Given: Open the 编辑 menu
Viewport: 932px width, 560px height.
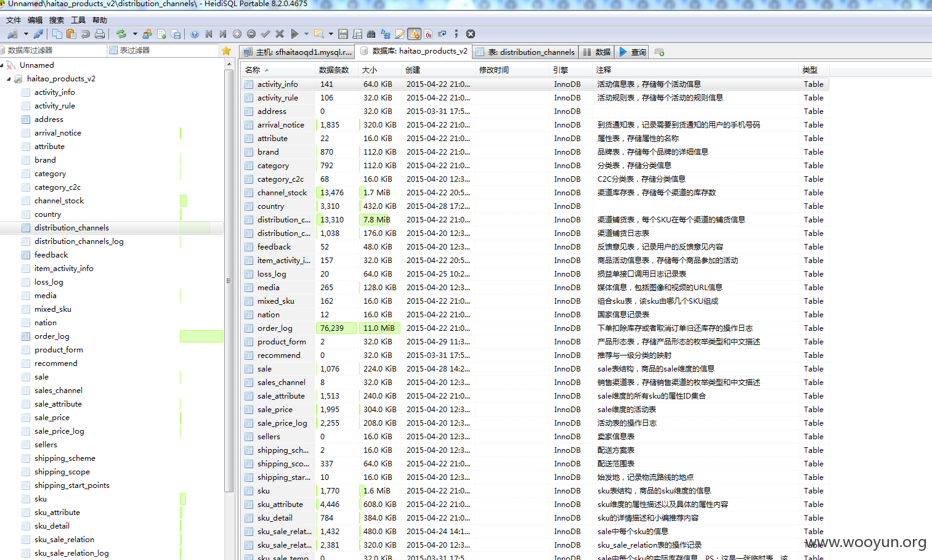Looking at the screenshot, I should (x=35, y=20).
